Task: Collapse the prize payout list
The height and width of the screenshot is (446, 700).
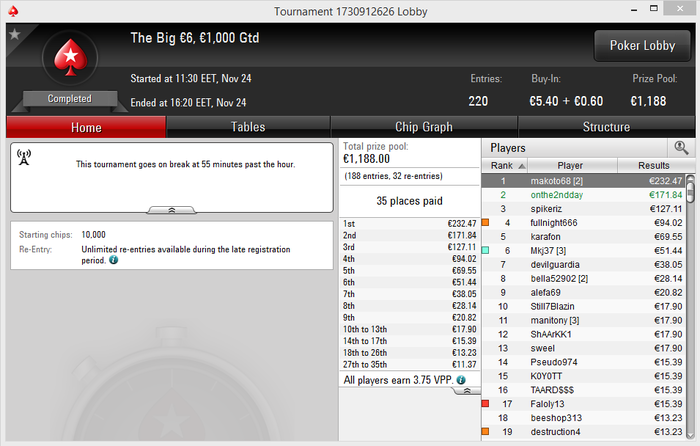Action: [x=467, y=391]
